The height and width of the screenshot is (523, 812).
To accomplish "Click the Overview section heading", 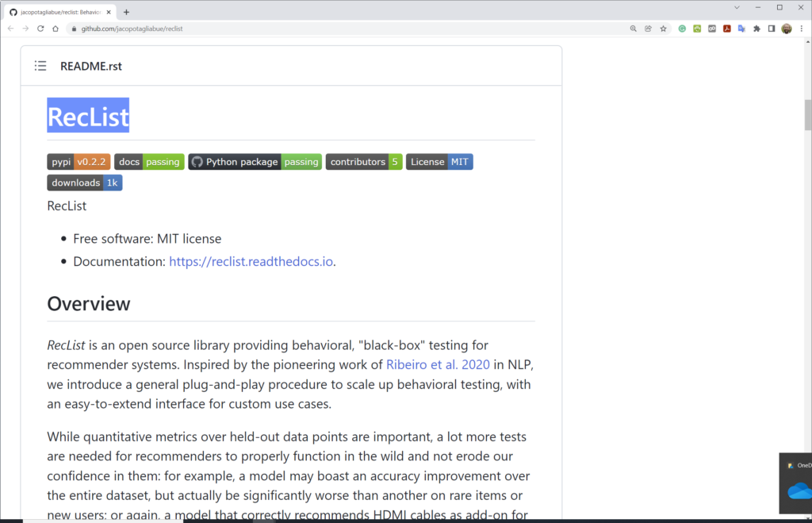I will 89,304.
